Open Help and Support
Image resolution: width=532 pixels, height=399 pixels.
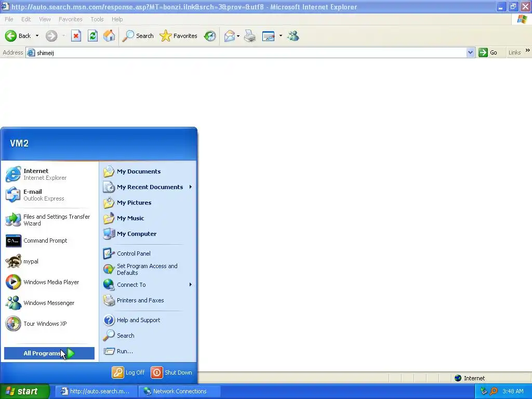pos(148,320)
